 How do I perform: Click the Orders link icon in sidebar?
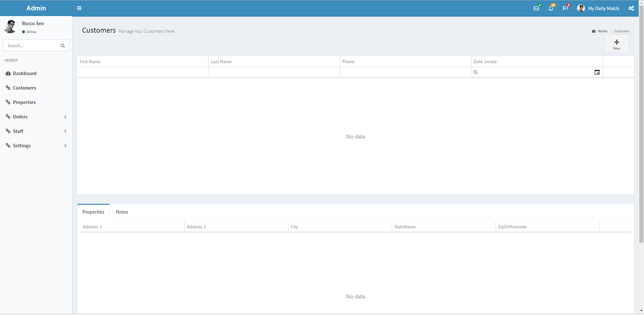pyautogui.click(x=8, y=117)
